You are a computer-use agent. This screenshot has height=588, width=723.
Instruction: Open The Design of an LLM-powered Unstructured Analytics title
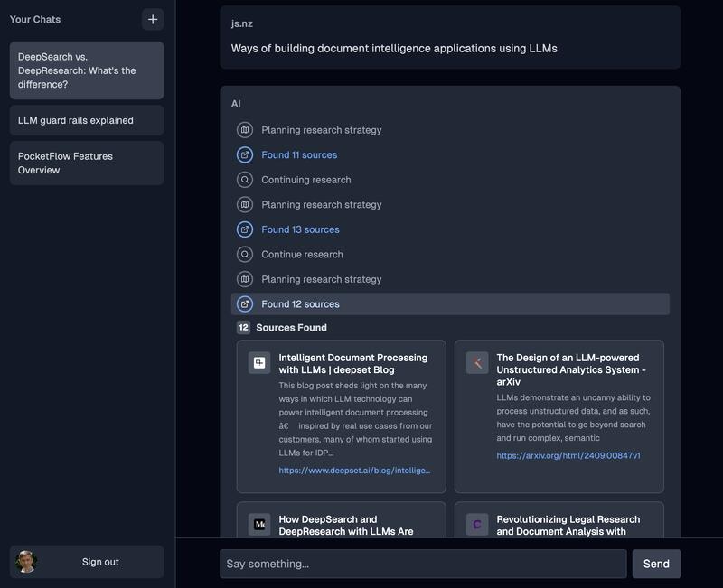click(x=571, y=369)
